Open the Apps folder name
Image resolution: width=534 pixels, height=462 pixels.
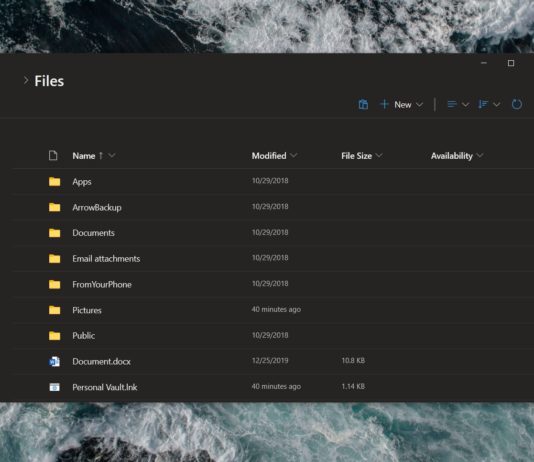coord(82,182)
